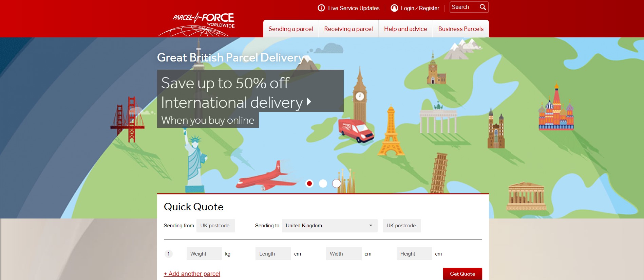Click the Length input field

click(x=273, y=254)
